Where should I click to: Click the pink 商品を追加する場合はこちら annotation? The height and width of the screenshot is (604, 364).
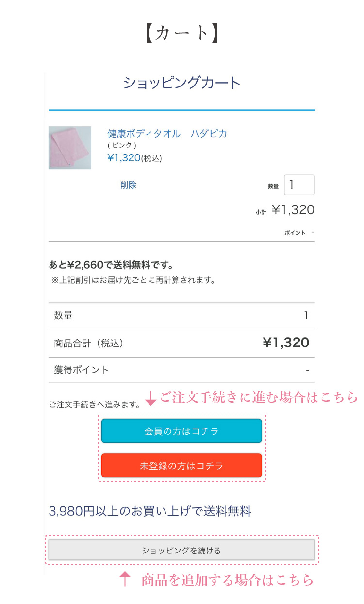coord(228,580)
